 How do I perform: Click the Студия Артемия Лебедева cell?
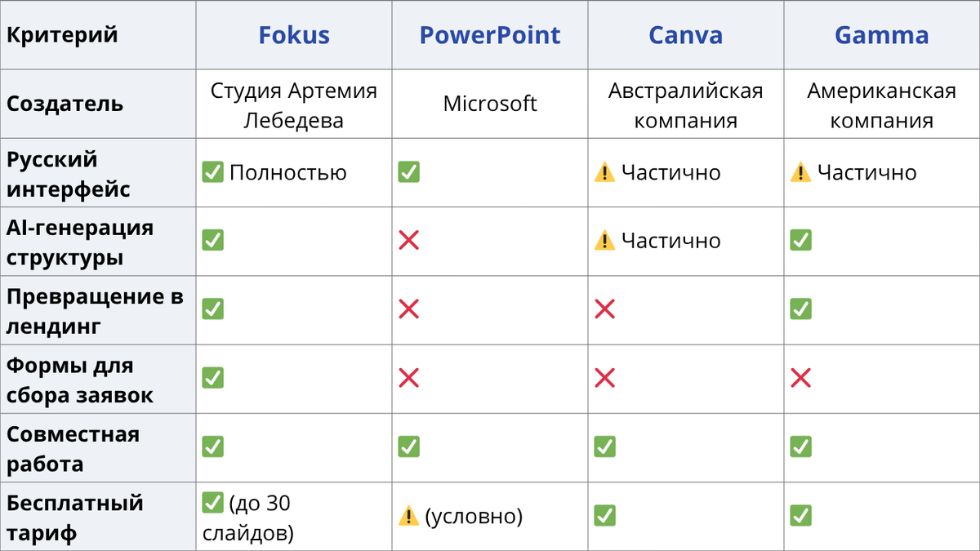click(x=294, y=104)
